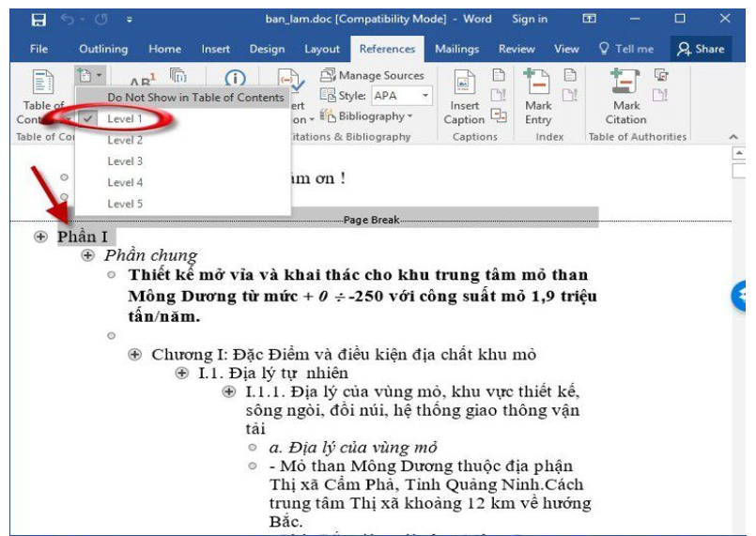Switch to the Outlining tab

point(103,49)
